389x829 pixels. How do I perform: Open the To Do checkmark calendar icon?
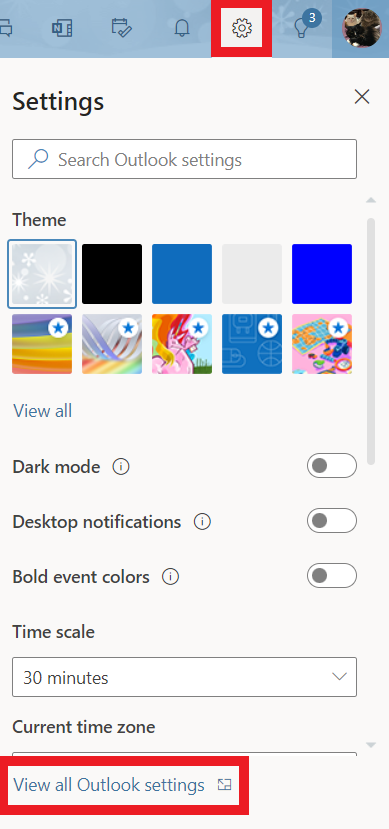click(122, 27)
